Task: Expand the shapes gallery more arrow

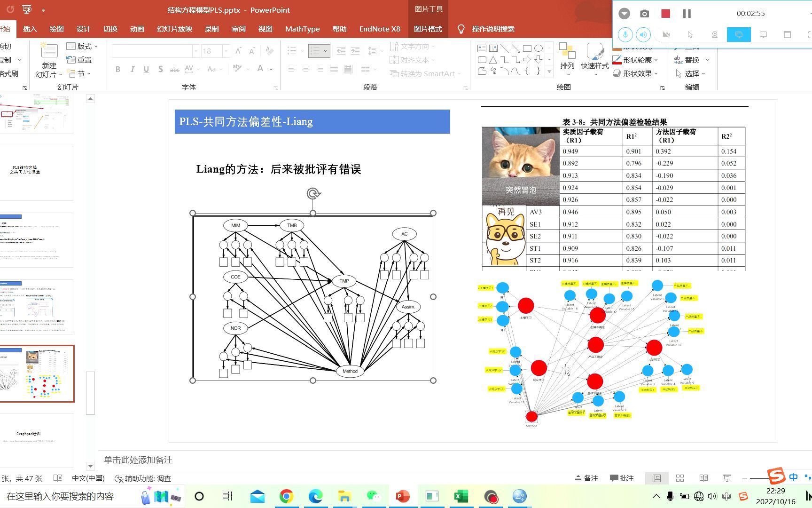Action: pyautogui.click(x=550, y=71)
